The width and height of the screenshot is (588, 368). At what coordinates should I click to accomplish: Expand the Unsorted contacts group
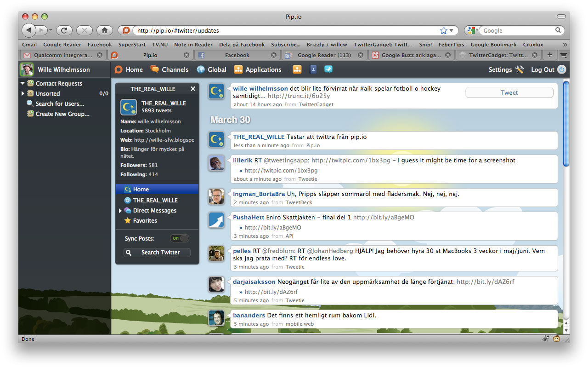click(x=23, y=93)
